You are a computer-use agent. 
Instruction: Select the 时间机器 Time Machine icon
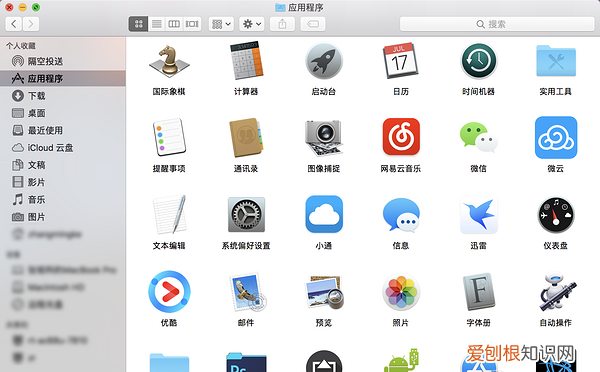(x=478, y=61)
